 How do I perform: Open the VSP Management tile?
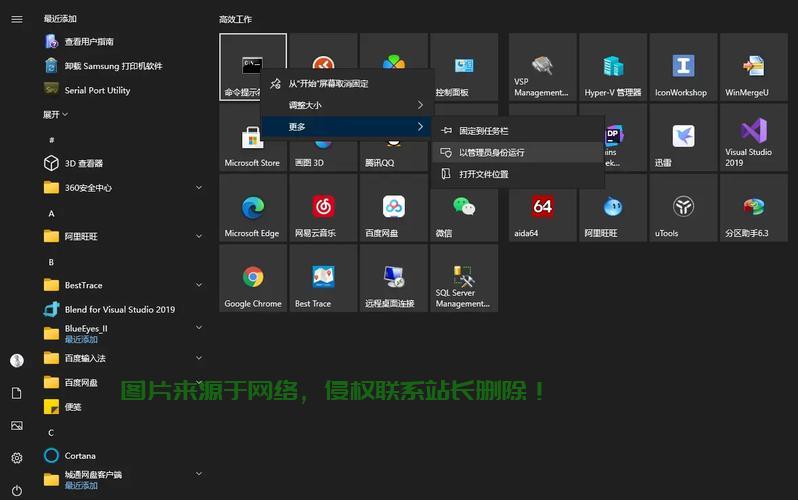pos(543,67)
